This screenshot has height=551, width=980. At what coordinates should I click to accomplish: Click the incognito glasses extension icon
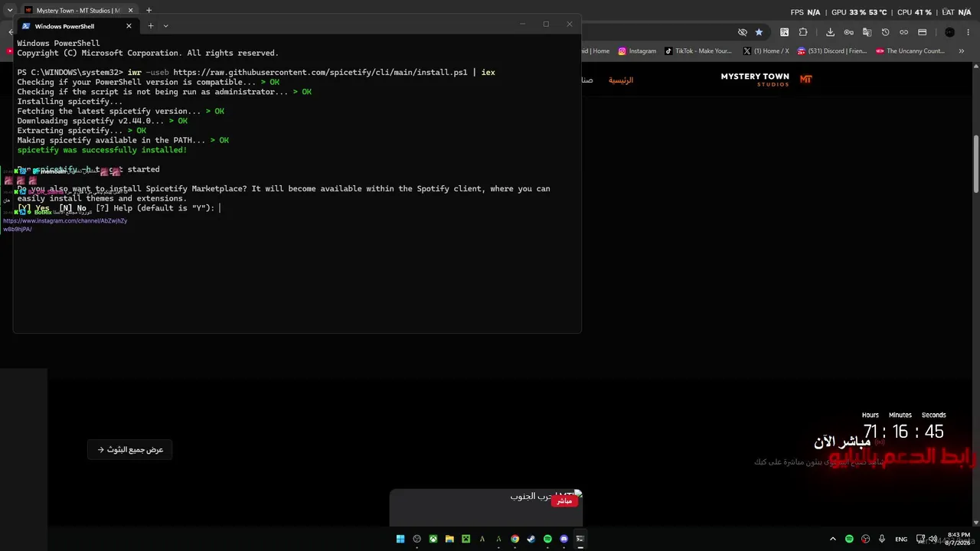pos(848,32)
